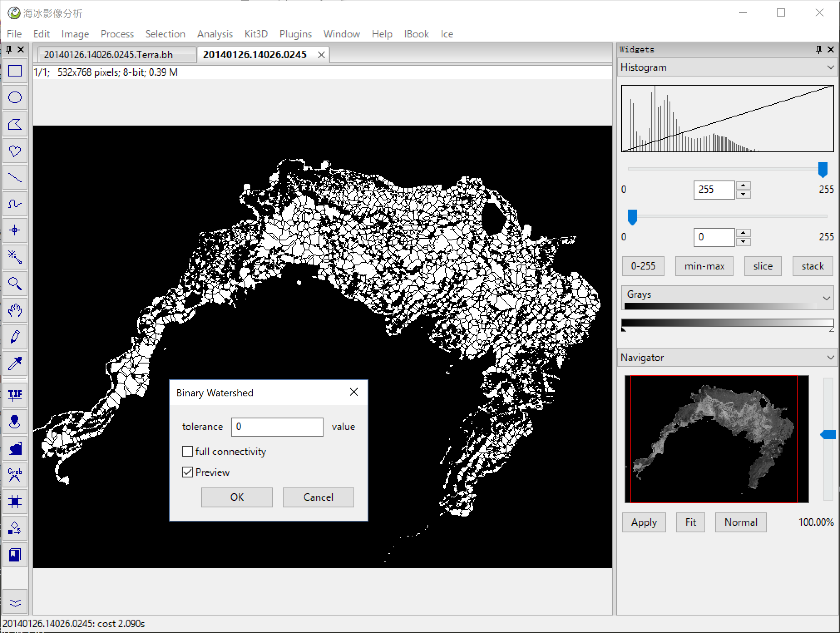
Task: Enable the full connectivity checkbox
Action: 188,451
